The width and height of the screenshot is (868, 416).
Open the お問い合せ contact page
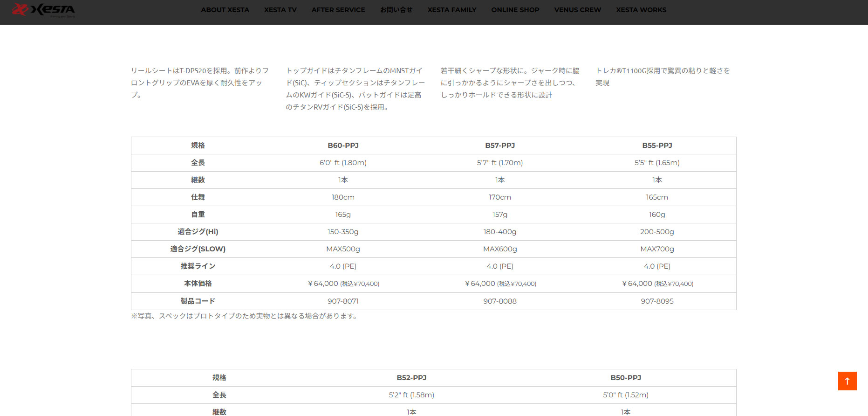[x=396, y=10]
